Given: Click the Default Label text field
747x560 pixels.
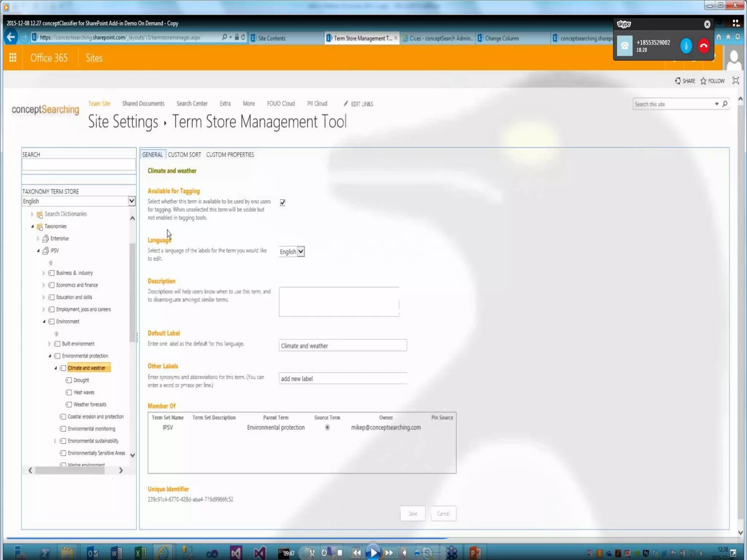Looking at the screenshot, I should [342, 345].
